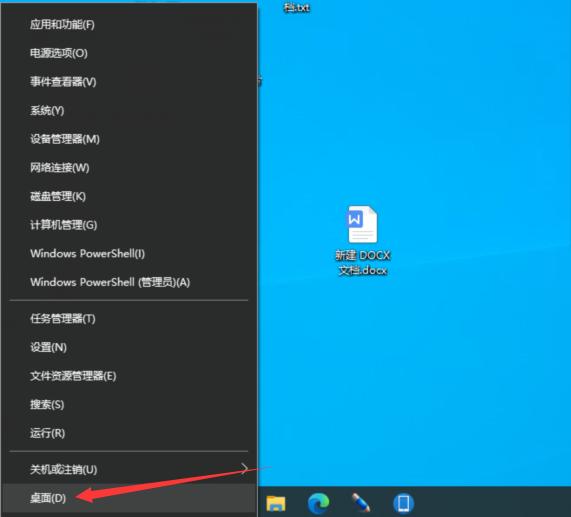Open 网络连接(W)
The image size is (571, 517).
[129, 168]
